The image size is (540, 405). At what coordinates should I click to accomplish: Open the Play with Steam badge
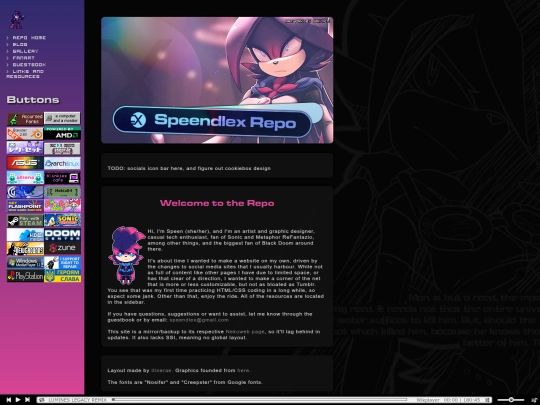tap(25, 221)
